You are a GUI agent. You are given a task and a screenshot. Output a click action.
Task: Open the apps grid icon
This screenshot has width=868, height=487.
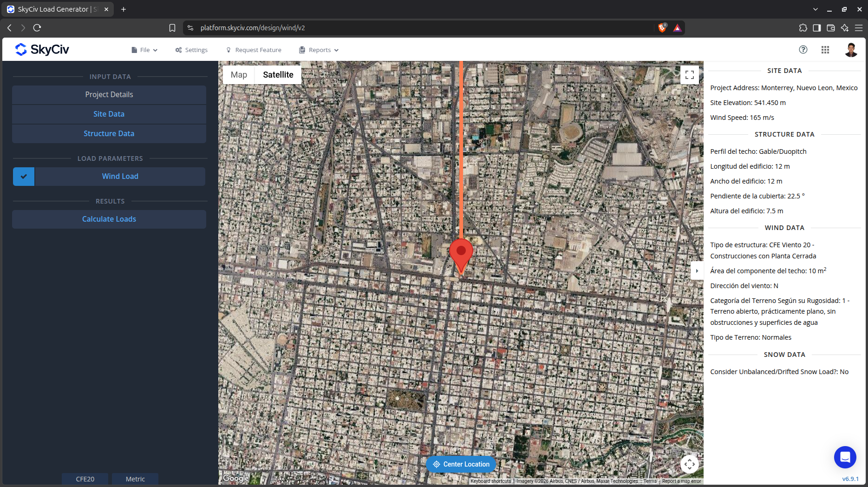(x=825, y=50)
